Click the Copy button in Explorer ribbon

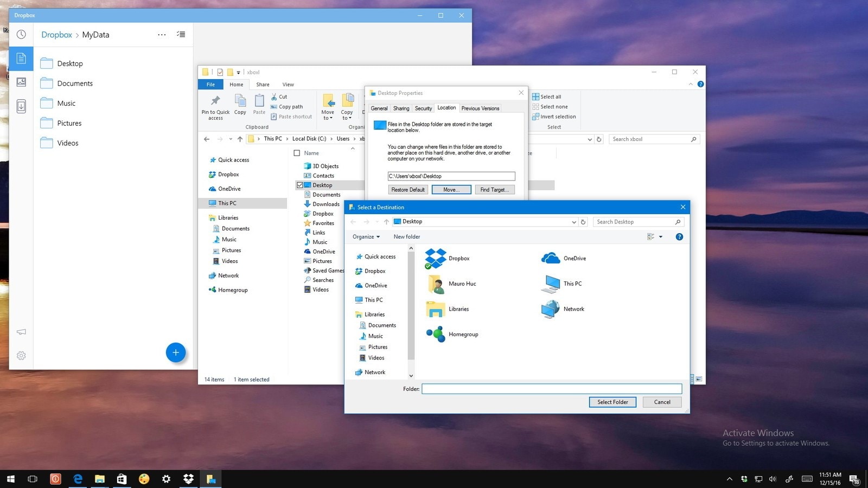[240, 105]
